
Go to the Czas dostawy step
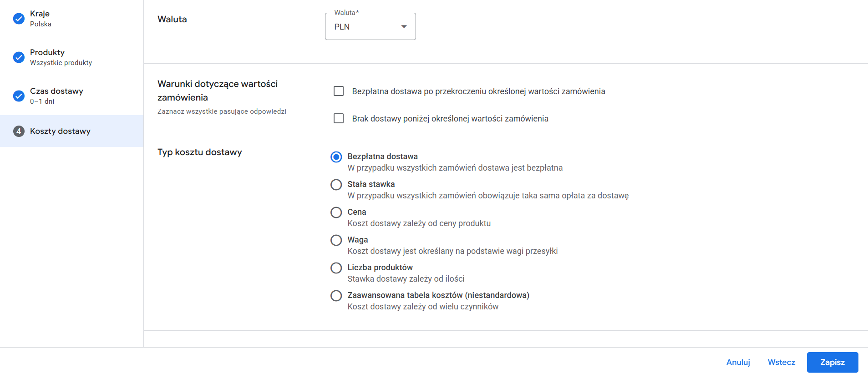coord(71,96)
